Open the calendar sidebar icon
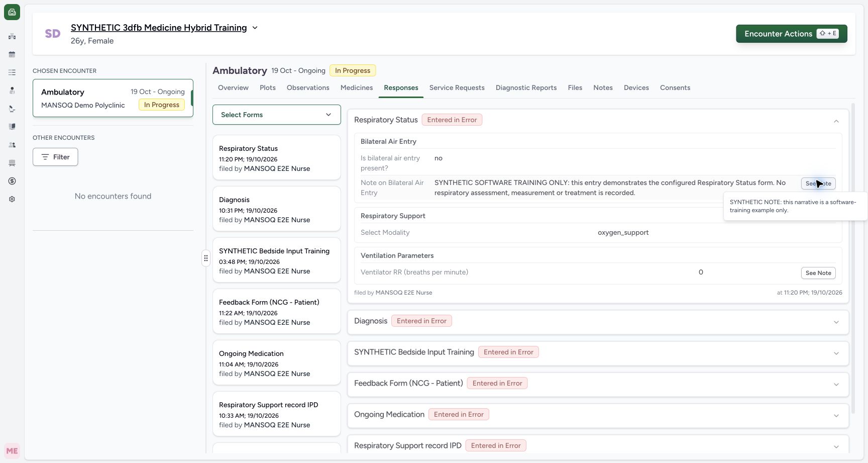 [x=12, y=54]
